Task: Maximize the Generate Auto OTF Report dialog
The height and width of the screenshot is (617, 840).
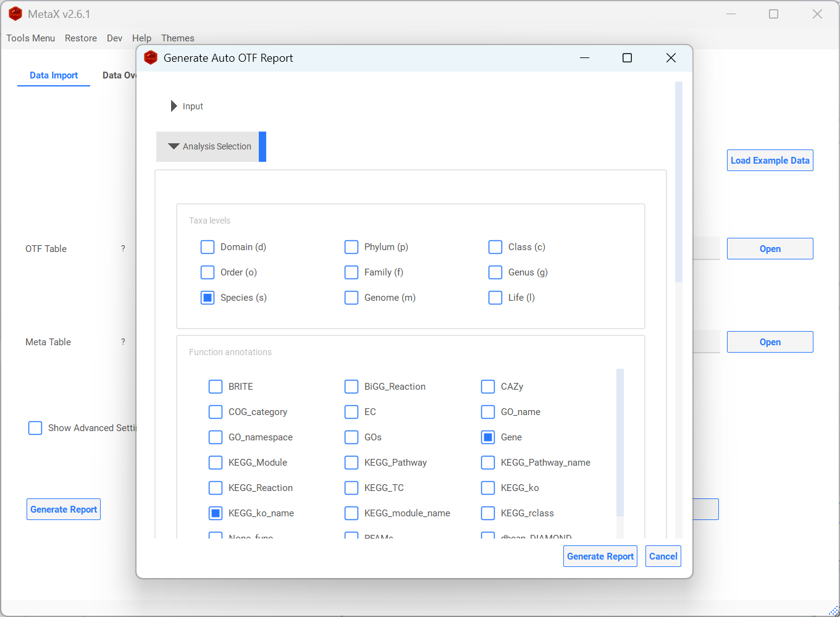Action: click(627, 58)
